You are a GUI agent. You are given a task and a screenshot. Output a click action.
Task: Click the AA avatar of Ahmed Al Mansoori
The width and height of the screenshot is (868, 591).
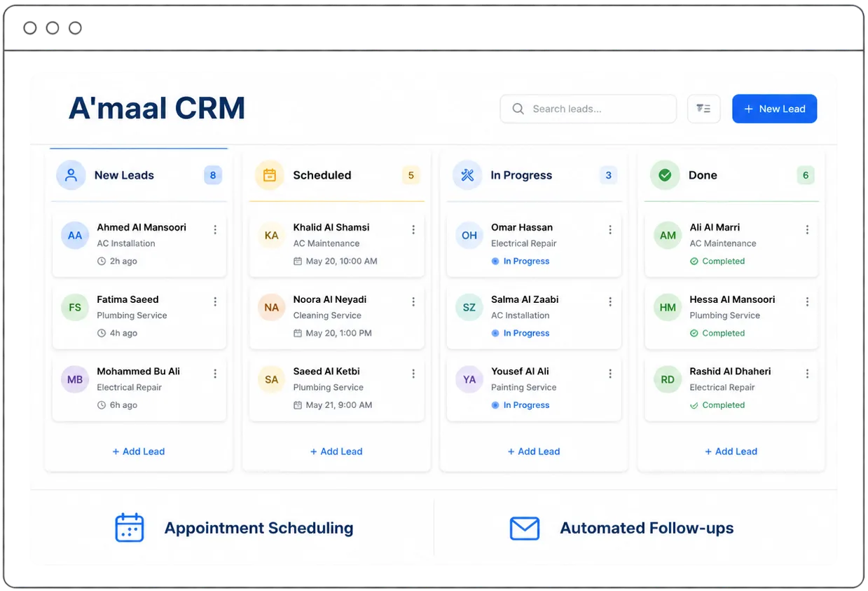pyautogui.click(x=75, y=236)
